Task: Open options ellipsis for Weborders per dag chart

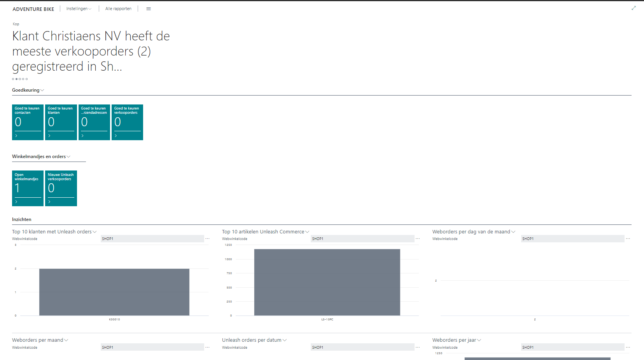Action: [628, 239]
